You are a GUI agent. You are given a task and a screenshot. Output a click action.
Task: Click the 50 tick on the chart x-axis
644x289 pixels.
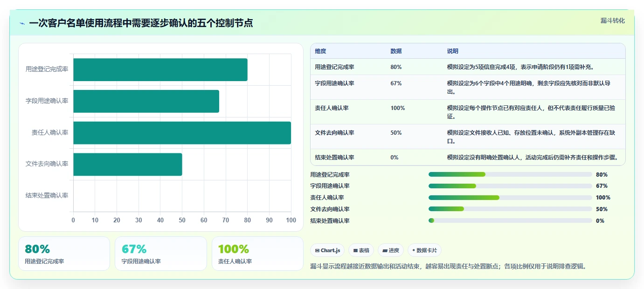pos(182,220)
